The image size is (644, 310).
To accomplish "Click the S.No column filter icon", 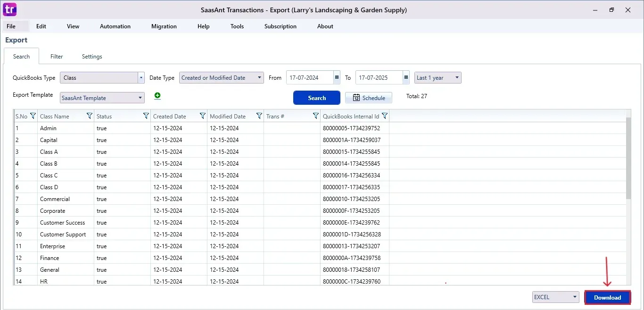I will (33, 116).
